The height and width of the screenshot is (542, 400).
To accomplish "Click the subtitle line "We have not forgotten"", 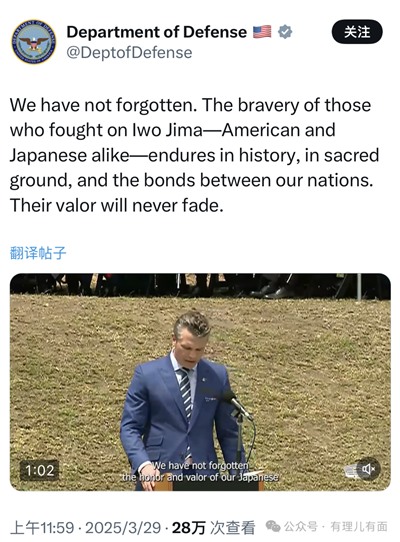I will coord(200,465).
